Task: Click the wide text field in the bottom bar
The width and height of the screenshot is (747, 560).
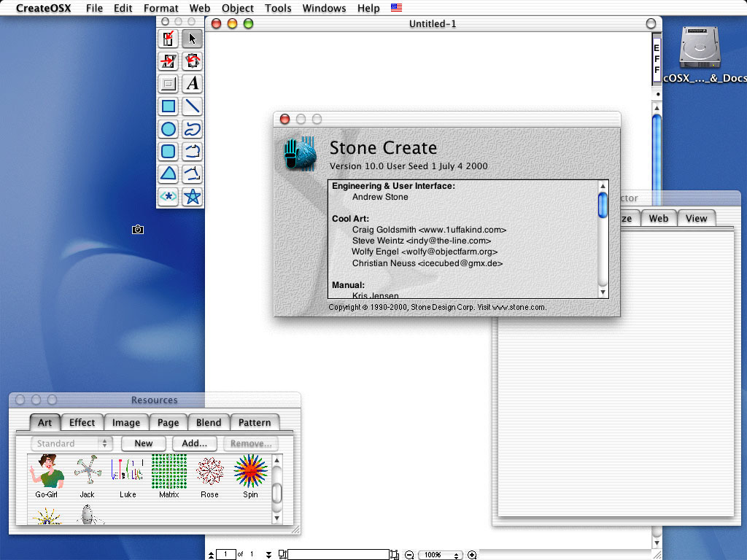Action: [338, 555]
